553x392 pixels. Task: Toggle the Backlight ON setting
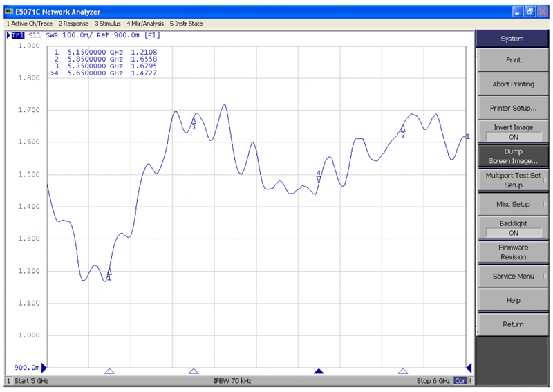(513, 228)
